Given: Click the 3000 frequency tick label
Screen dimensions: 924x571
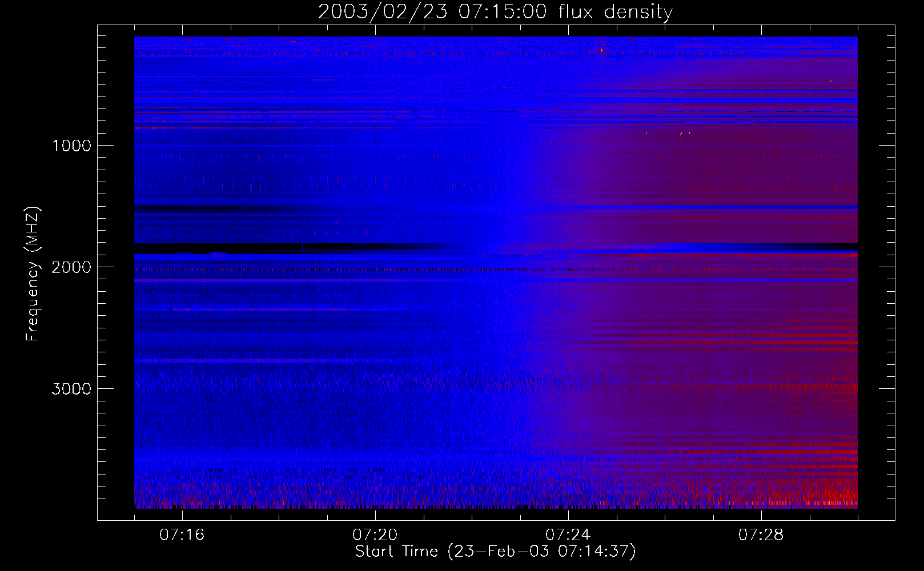Looking at the screenshot, I should [x=71, y=389].
